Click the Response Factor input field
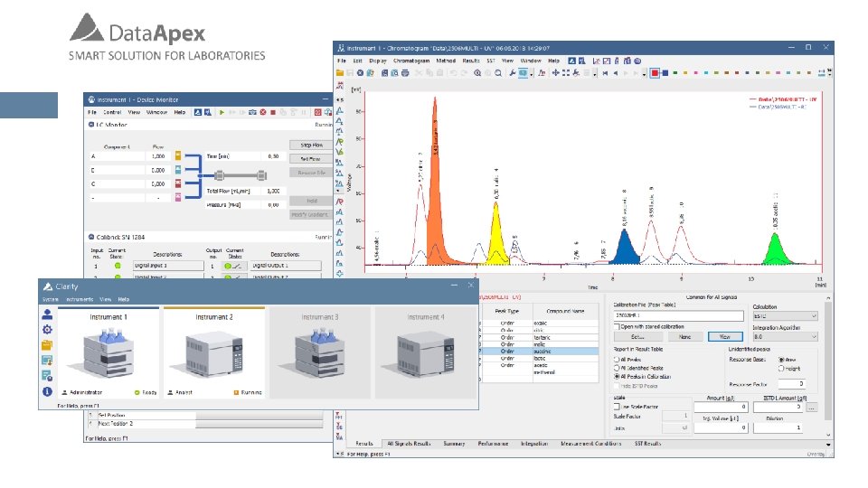 792,384
